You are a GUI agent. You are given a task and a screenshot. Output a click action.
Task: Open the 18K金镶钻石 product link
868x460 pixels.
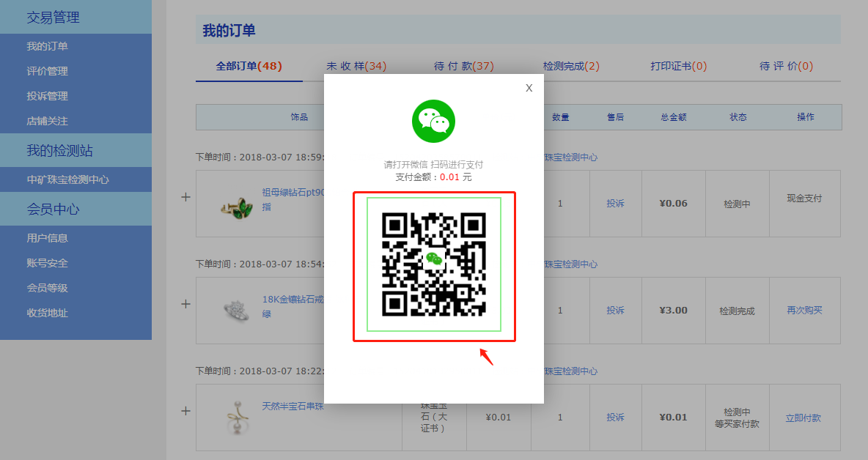[x=293, y=306]
